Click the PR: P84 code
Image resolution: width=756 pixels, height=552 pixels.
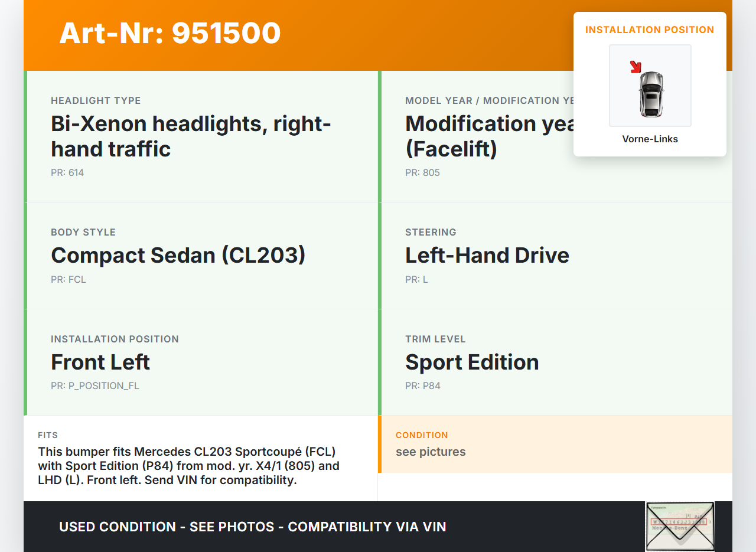[423, 386]
